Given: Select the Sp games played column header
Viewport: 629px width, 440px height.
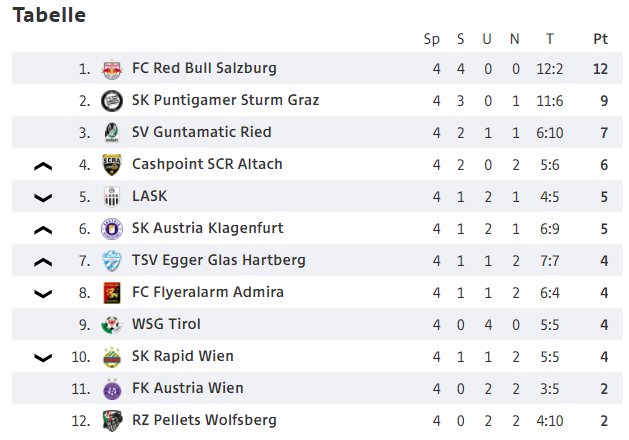Looking at the screenshot, I should tap(432, 39).
